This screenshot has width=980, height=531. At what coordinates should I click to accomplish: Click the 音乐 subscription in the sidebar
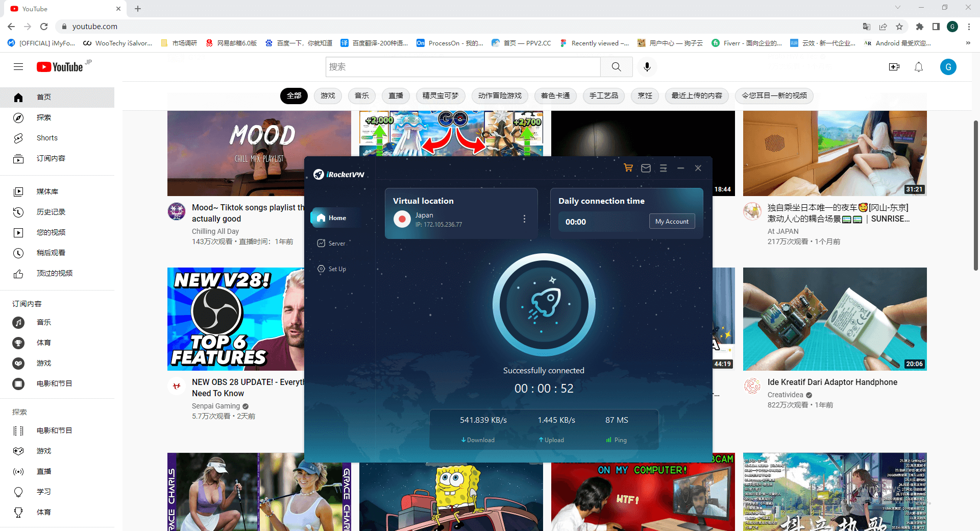(57, 322)
